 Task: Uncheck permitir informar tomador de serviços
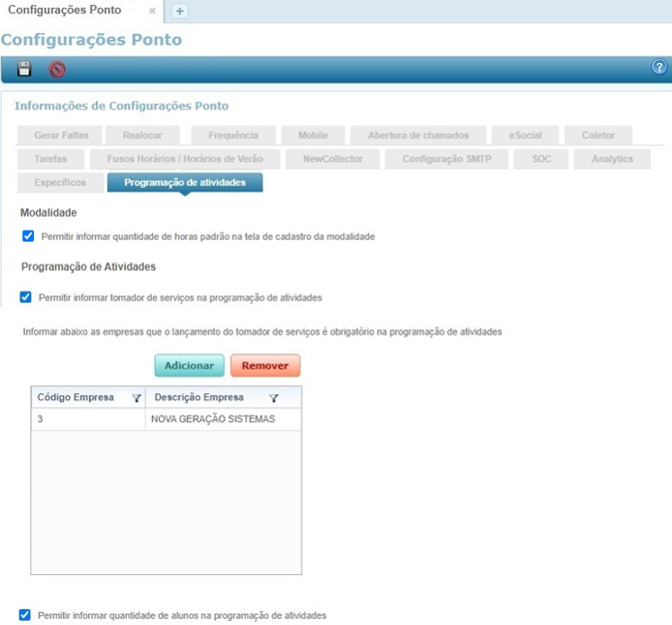[26, 297]
